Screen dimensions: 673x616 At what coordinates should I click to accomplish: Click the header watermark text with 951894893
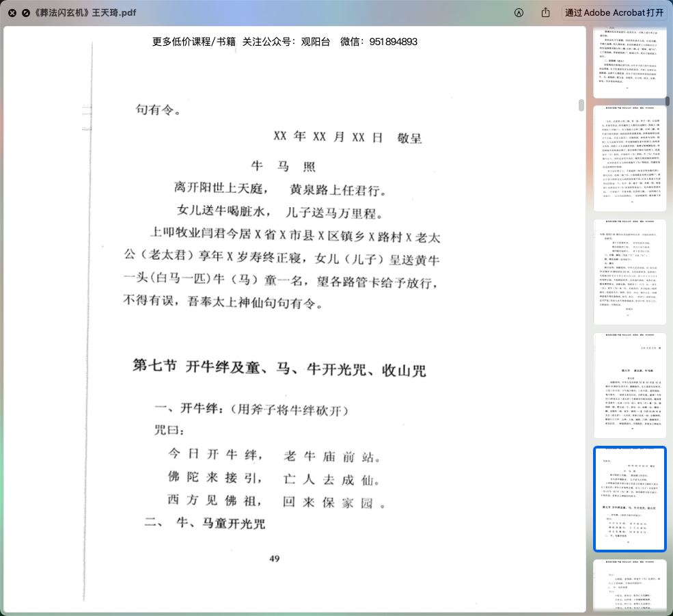[x=285, y=42]
